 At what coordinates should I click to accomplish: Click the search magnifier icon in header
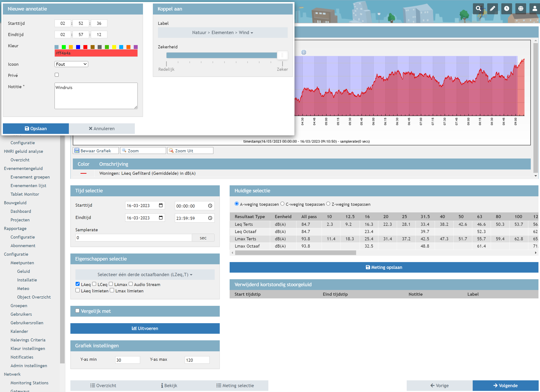pyautogui.click(x=478, y=9)
